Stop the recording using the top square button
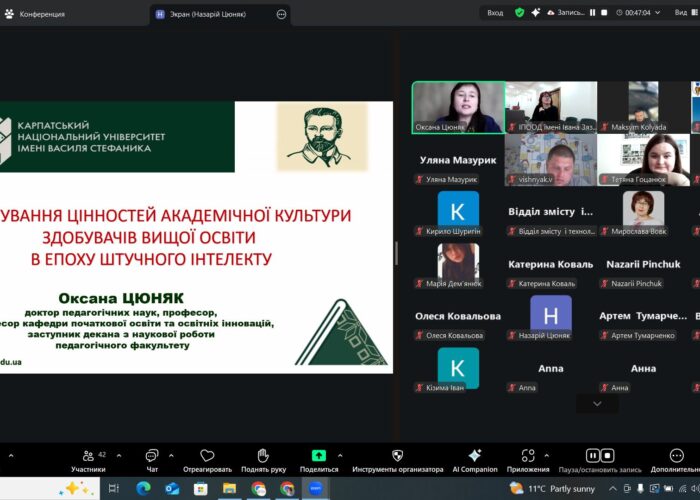The height and width of the screenshot is (500, 700). (x=604, y=13)
